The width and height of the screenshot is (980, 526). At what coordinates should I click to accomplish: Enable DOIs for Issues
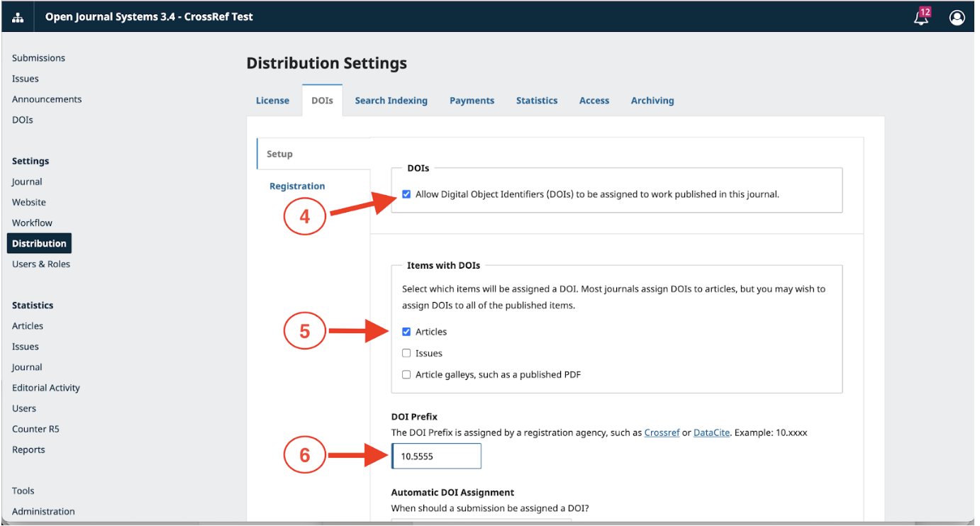click(406, 352)
